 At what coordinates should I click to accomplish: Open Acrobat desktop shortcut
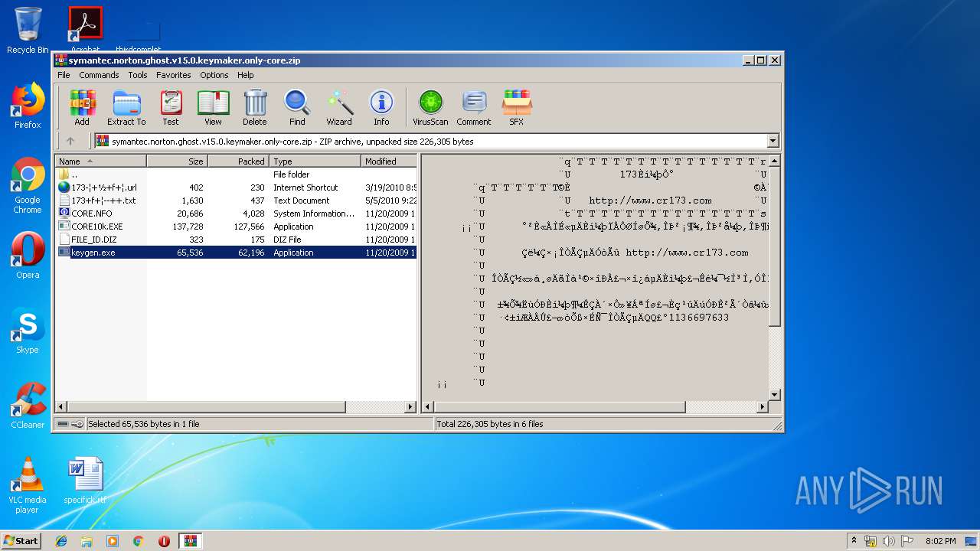85,30
